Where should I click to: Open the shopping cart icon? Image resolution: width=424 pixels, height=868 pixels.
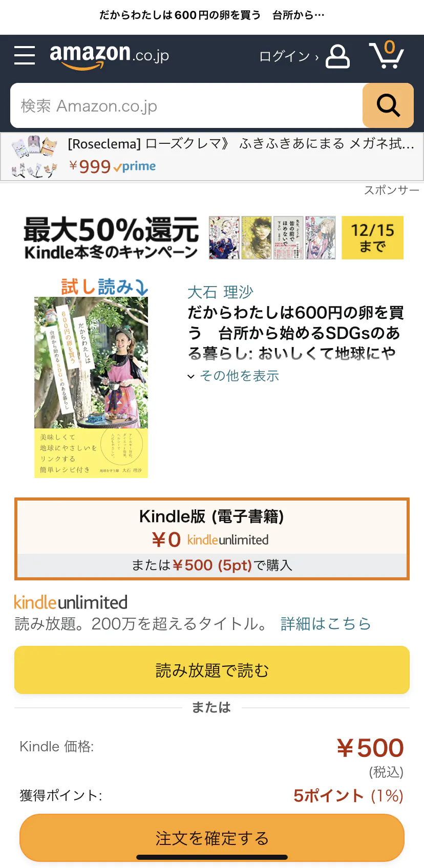pyautogui.click(x=387, y=55)
